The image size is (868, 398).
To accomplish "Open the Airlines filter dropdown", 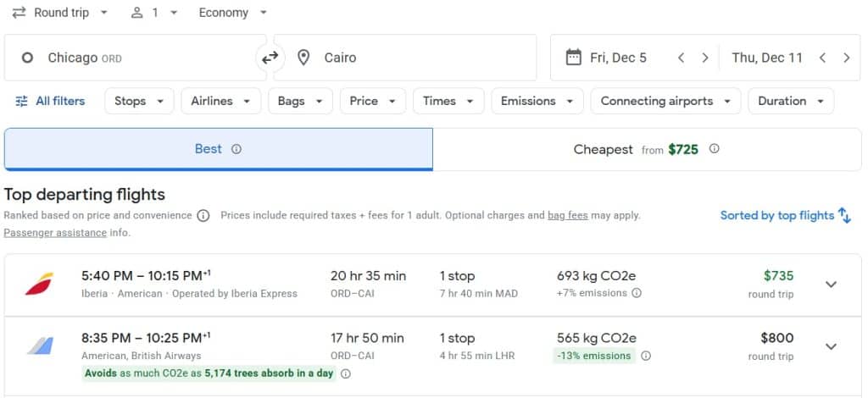I will [221, 101].
